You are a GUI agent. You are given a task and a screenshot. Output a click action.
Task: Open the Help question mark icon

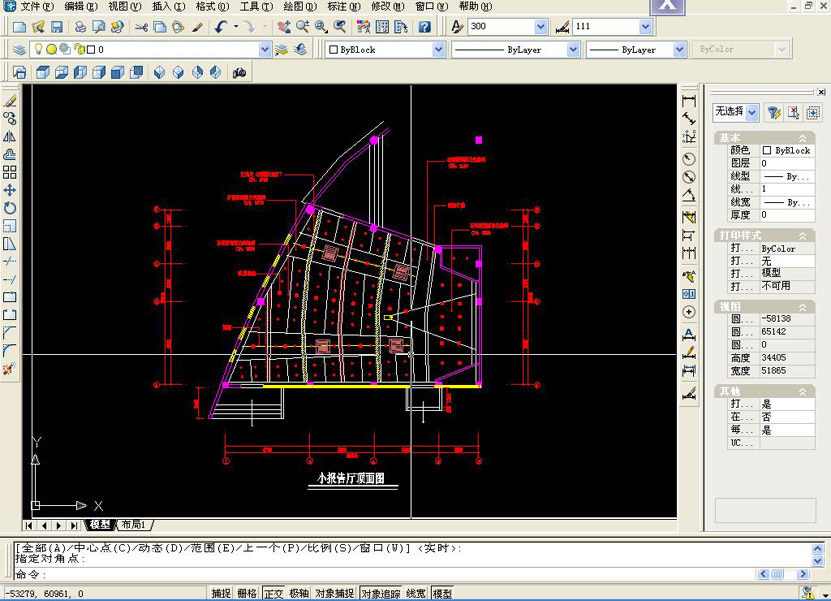click(x=425, y=27)
